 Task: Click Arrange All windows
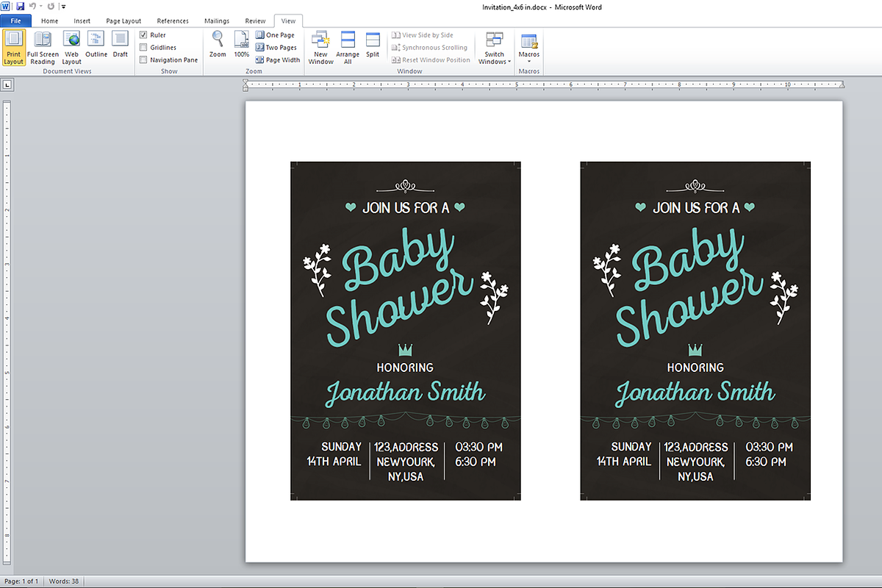348,48
